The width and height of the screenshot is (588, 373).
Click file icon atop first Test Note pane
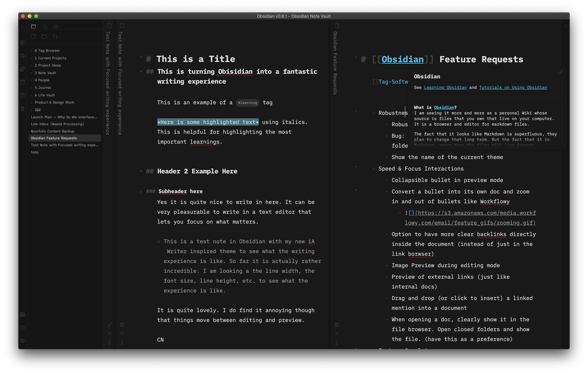tap(110, 26)
